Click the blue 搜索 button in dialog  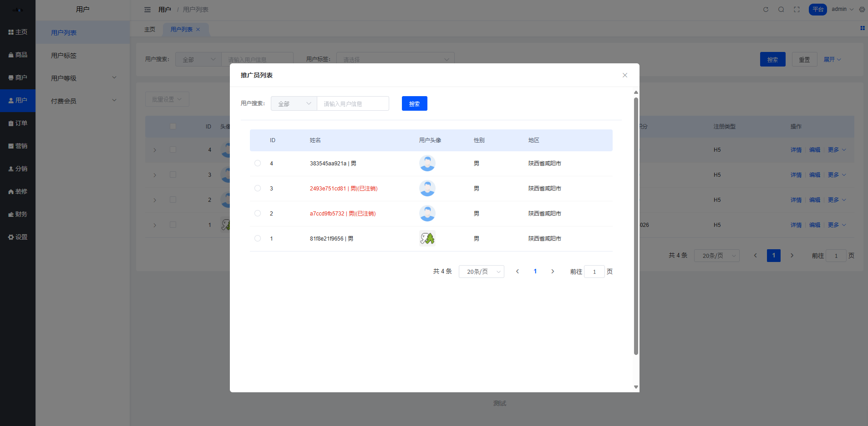(x=414, y=104)
